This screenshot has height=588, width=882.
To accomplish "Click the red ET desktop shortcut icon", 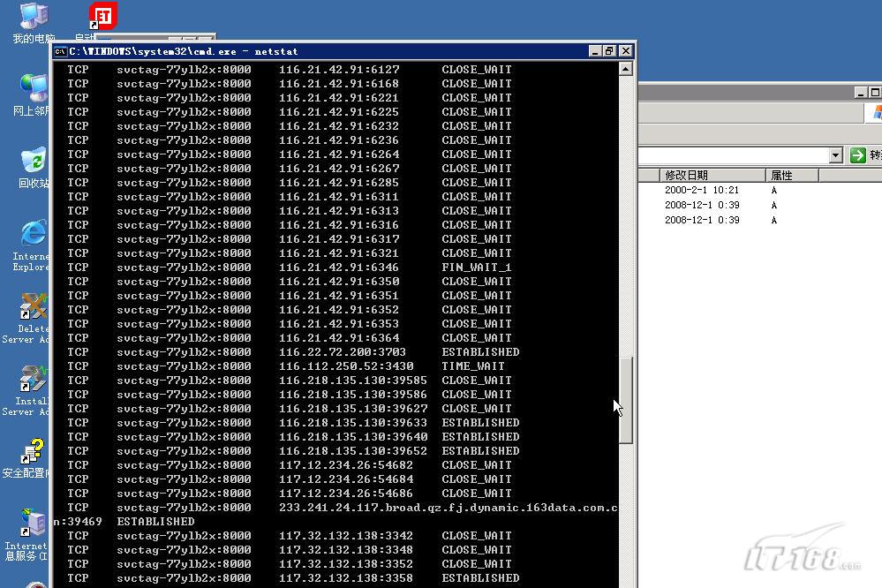I will pos(102,16).
